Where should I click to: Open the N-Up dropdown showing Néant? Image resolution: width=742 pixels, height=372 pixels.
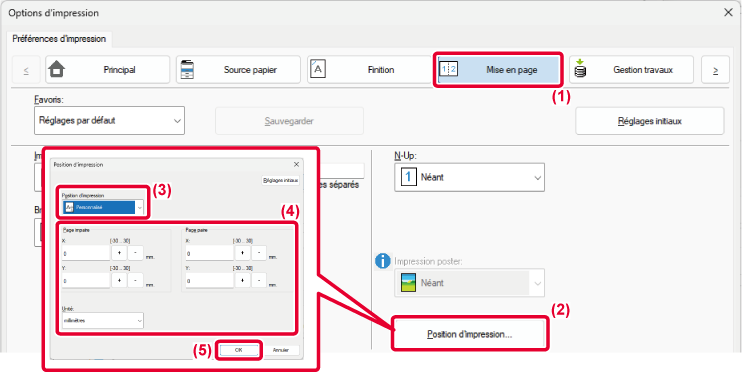[469, 177]
